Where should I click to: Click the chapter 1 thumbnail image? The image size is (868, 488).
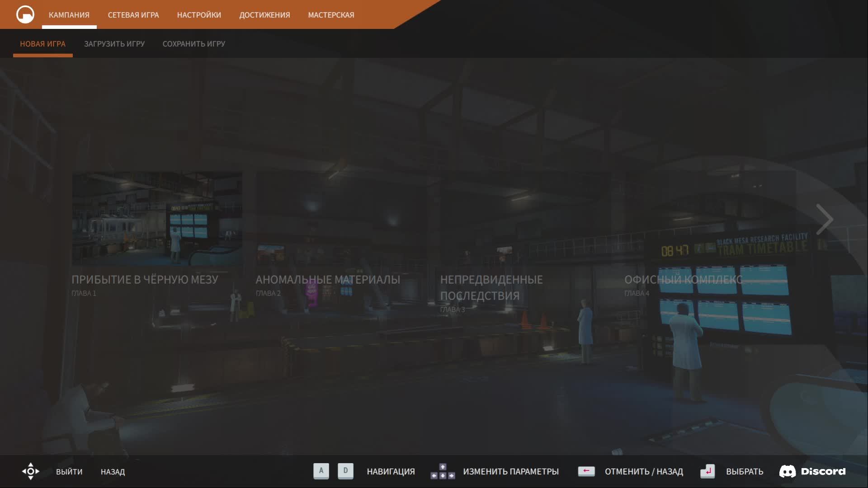pyautogui.click(x=157, y=219)
